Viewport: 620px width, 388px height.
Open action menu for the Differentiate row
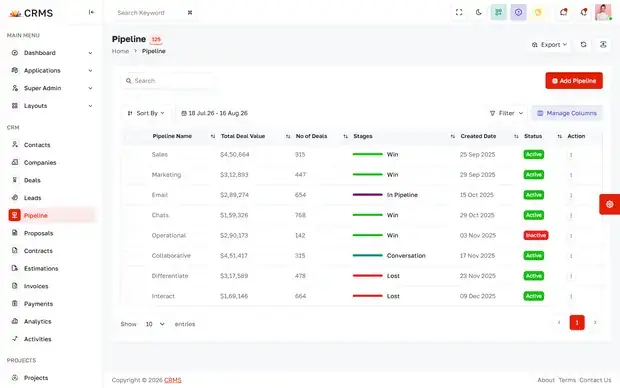tap(571, 276)
